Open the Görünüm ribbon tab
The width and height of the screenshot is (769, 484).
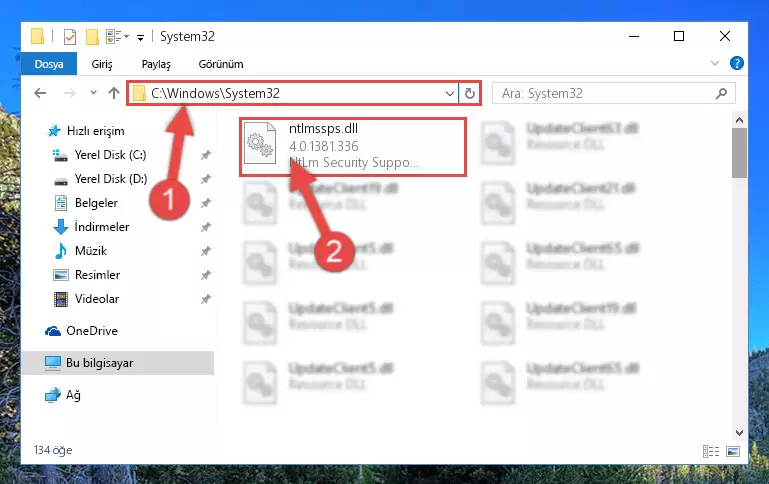pos(221,64)
